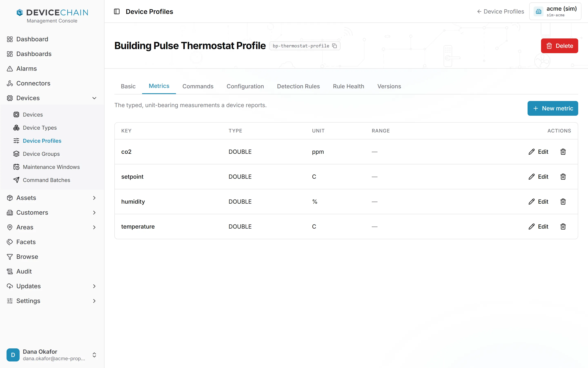Delete the co2 metric trash icon
Image resolution: width=588 pixels, height=368 pixels.
563,152
